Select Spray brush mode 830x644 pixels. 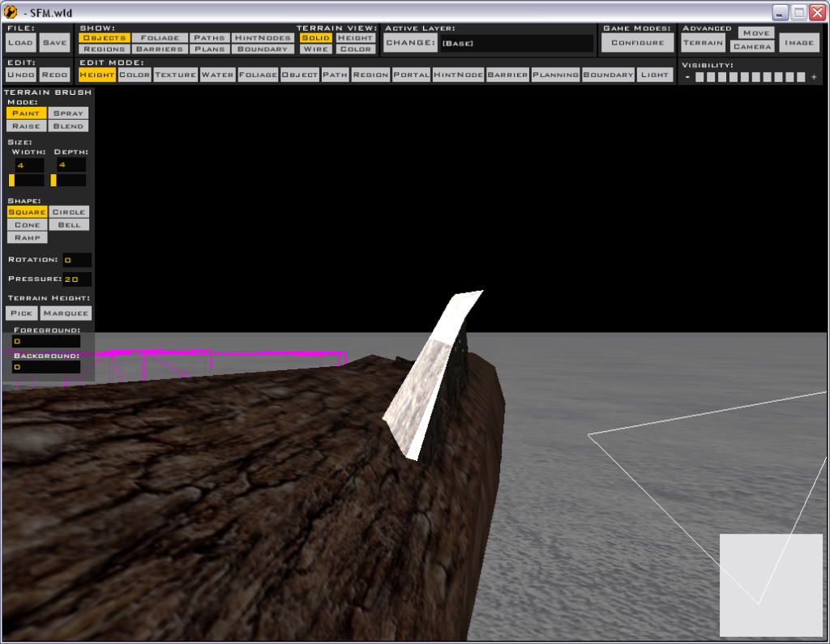[68, 113]
